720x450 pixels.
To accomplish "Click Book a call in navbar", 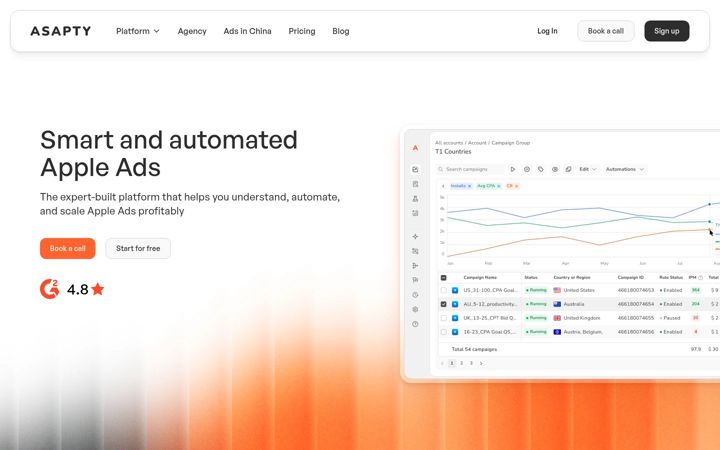I will pyautogui.click(x=606, y=31).
